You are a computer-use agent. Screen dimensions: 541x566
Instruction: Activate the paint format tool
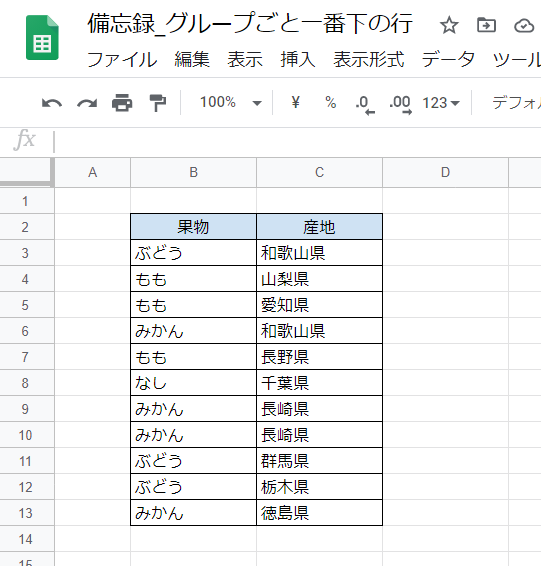click(157, 103)
